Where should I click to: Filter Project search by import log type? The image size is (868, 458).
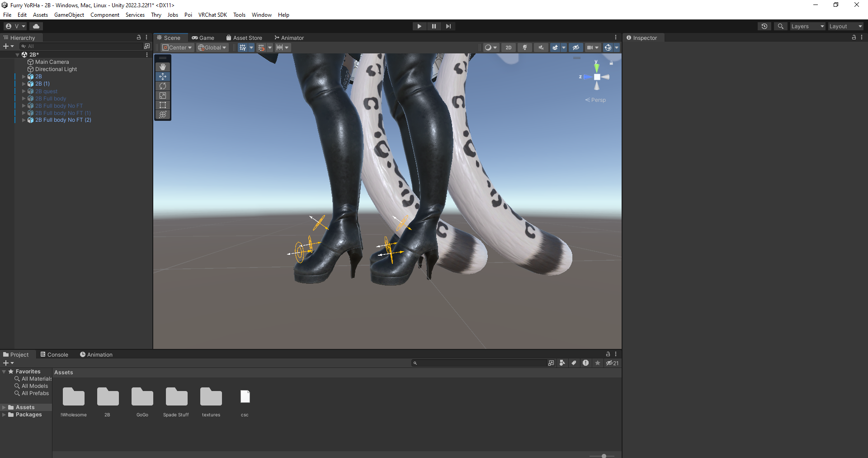tap(586, 363)
